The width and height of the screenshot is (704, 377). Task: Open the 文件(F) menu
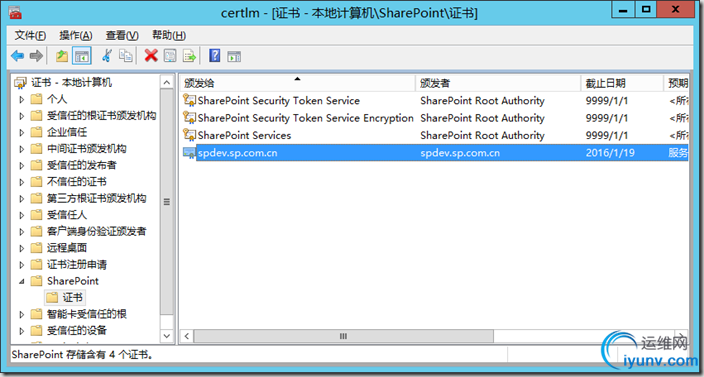pyautogui.click(x=31, y=35)
